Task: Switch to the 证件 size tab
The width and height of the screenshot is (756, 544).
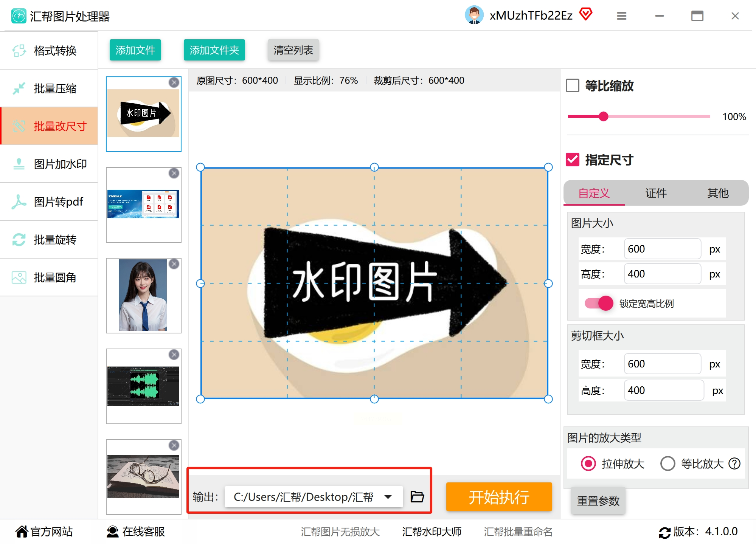Action: [656, 193]
